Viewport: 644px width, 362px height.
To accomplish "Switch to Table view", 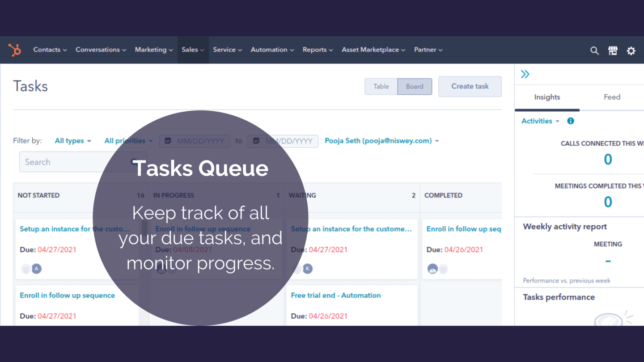I will (381, 87).
